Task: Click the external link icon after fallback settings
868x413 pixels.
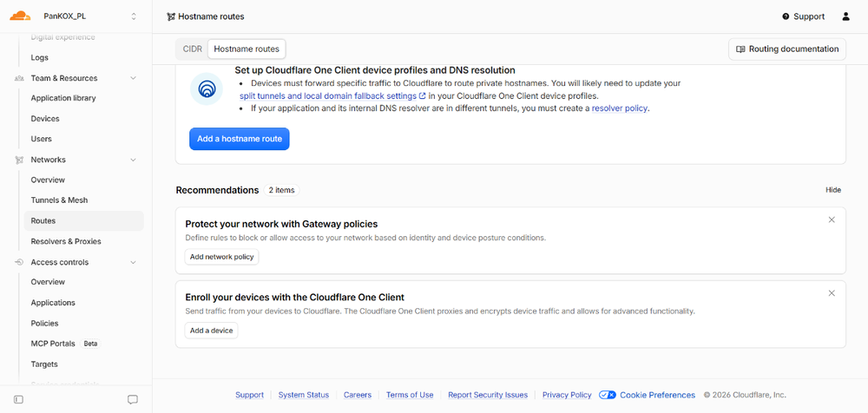Action: point(423,95)
